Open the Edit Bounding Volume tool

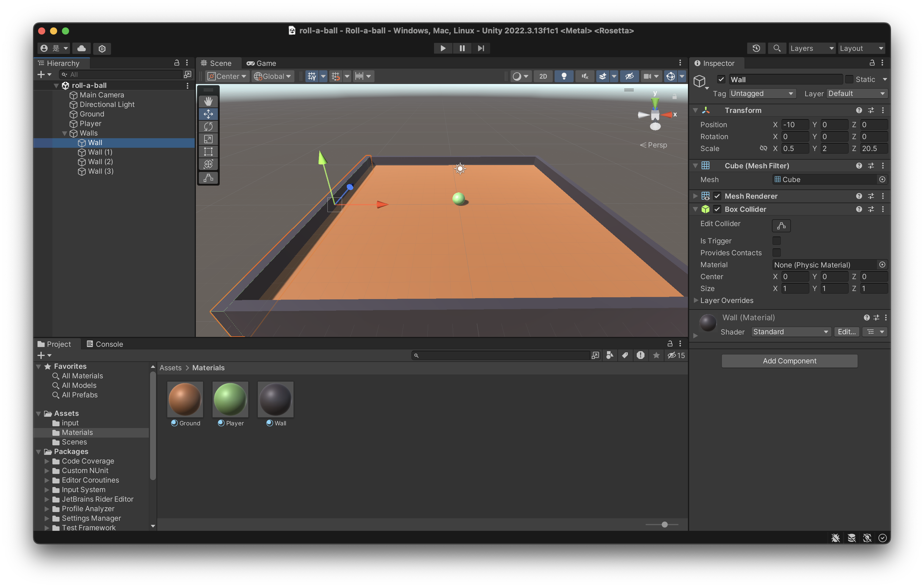click(208, 178)
